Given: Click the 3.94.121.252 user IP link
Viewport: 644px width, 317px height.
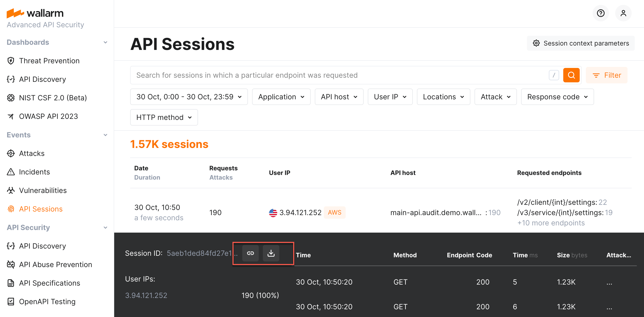Looking at the screenshot, I should pyautogui.click(x=146, y=295).
